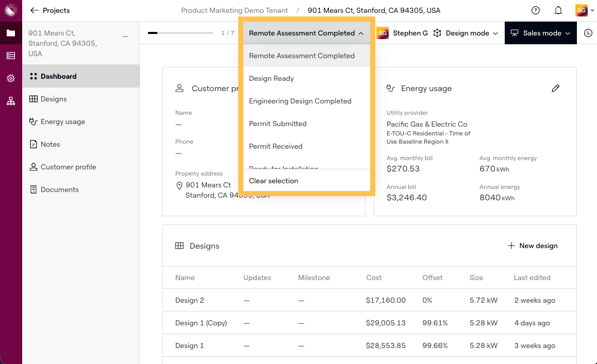597x364 pixels.
Task: Click the $17,160.00 cost cell
Action: 386,300
